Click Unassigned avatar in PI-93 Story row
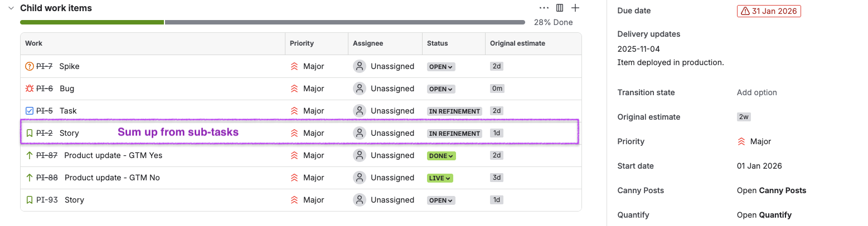The width and height of the screenshot is (868, 226). click(360, 200)
